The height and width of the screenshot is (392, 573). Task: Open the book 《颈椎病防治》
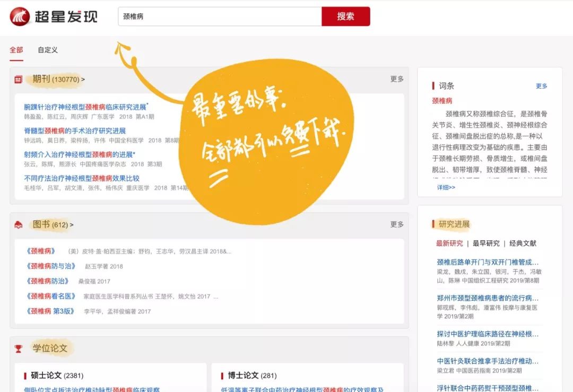pos(48,281)
